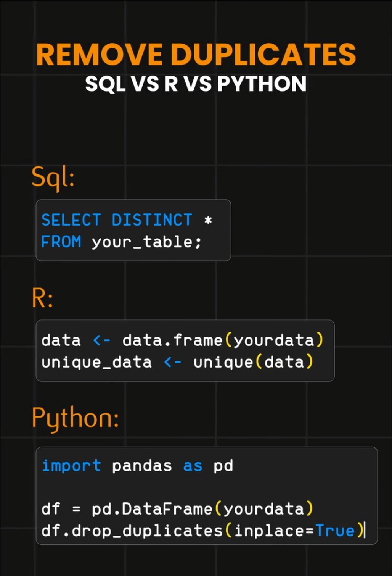The image size is (392, 576).
Task: Click data.frame in the R code
Action: [x=172, y=340]
